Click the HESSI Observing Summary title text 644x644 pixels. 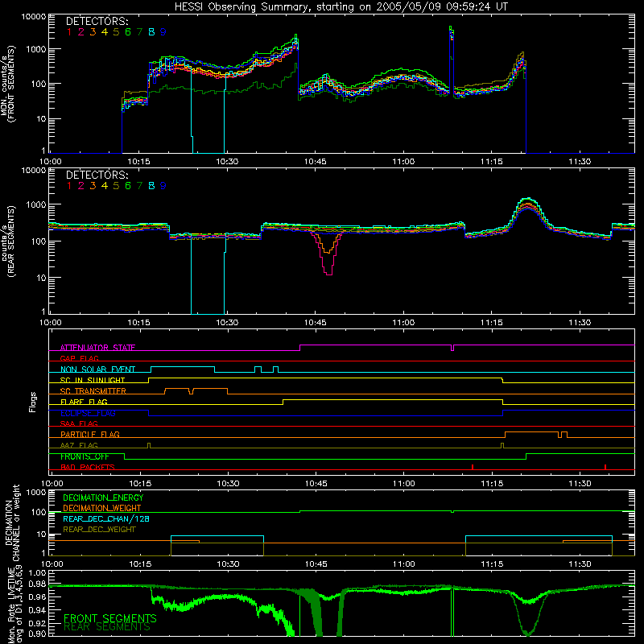[x=341, y=6]
